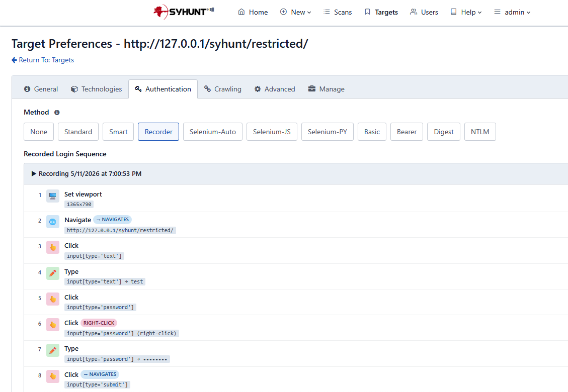The width and height of the screenshot is (568, 392).
Task: Choose the Selenium-JS method
Action: pyautogui.click(x=272, y=132)
